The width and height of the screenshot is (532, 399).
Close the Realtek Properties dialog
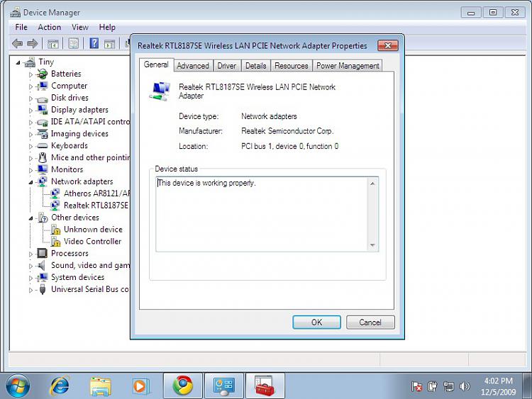388,45
